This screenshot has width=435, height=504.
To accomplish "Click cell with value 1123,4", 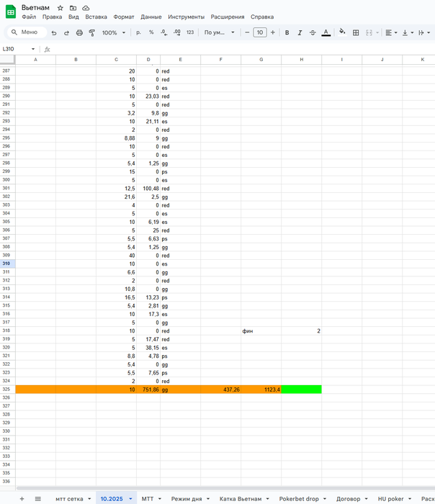I will 261,390.
